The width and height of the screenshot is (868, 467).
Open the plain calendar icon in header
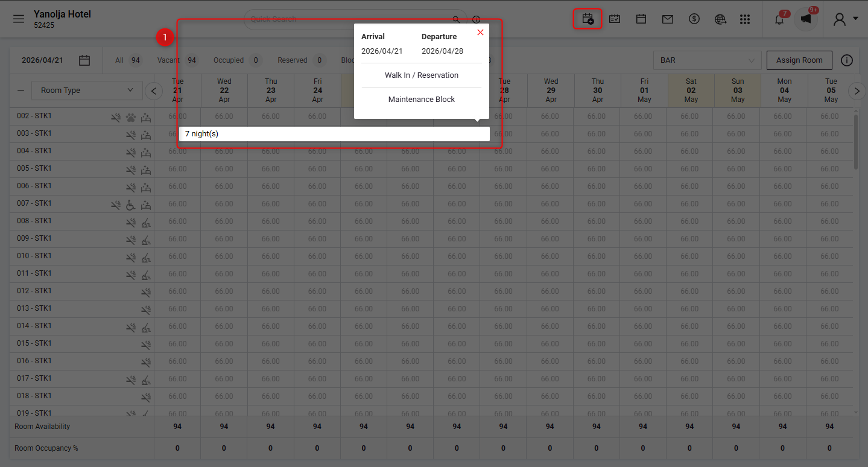point(641,19)
